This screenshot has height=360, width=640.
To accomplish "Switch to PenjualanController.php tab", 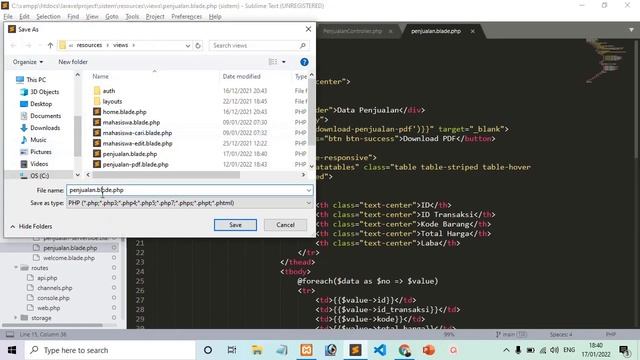I will pos(353,31).
